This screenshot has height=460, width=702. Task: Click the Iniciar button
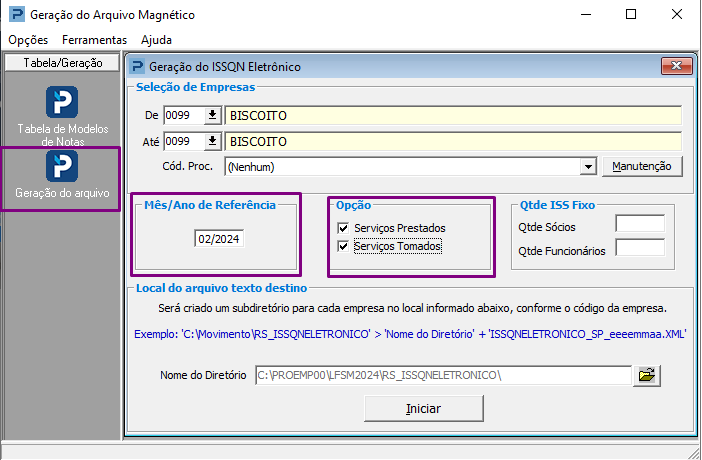pos(424,408)
